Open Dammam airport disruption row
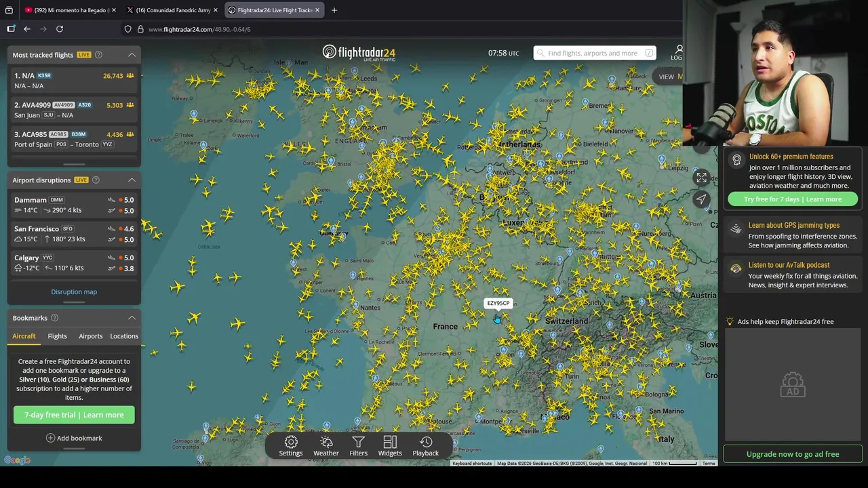This screenshot has height=488, width=868. [x=74, y=205]
